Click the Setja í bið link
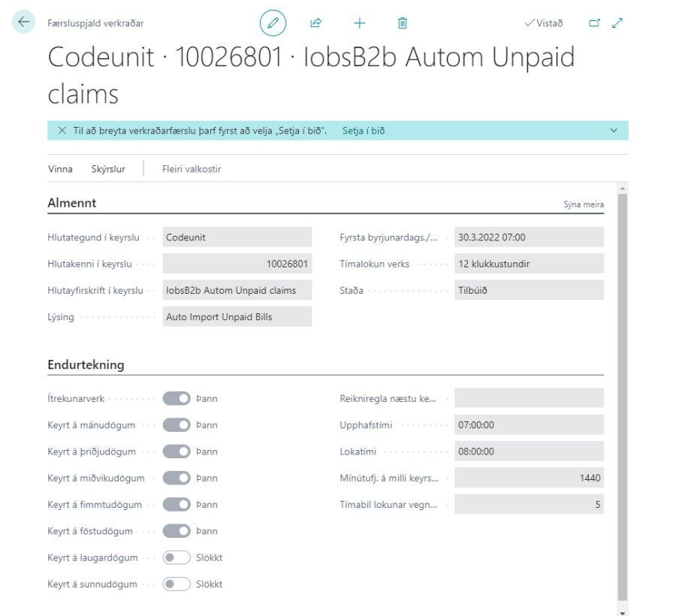Viewport: 676px width, 616px height. tap(364, 131)
